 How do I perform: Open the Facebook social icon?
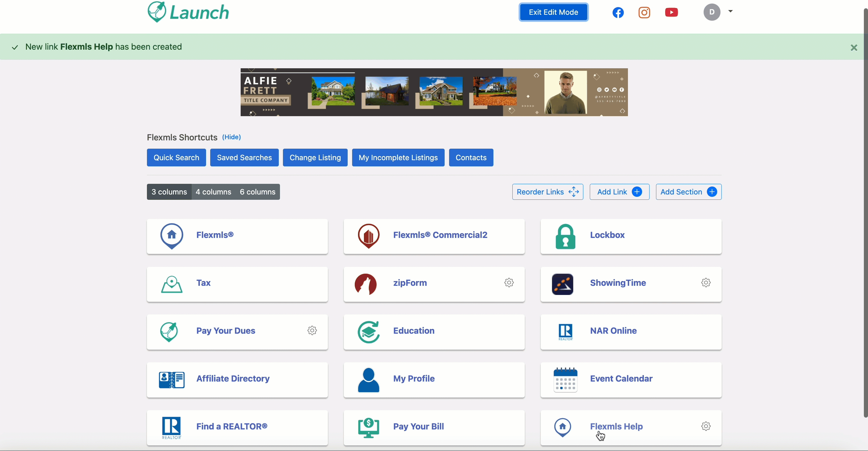click(618, 12)
